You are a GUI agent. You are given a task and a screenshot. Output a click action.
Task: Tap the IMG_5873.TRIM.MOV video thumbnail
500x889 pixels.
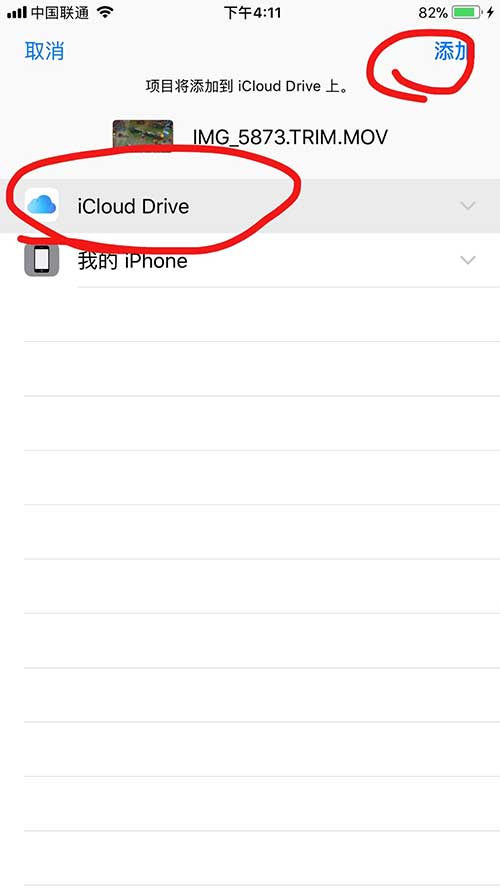coord(142,136)
